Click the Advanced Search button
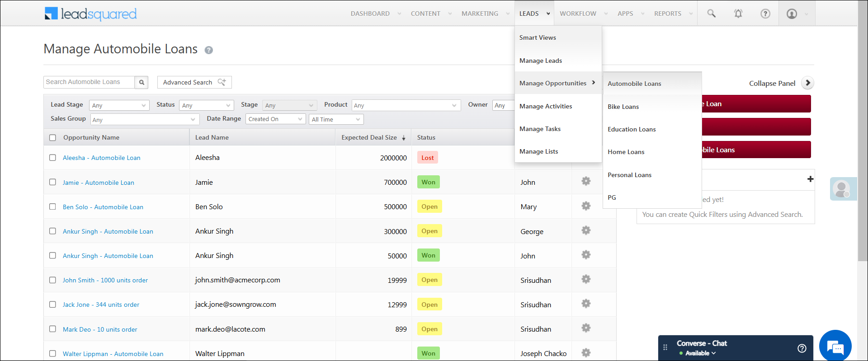 pyautogui.click(x=194, y=82)
